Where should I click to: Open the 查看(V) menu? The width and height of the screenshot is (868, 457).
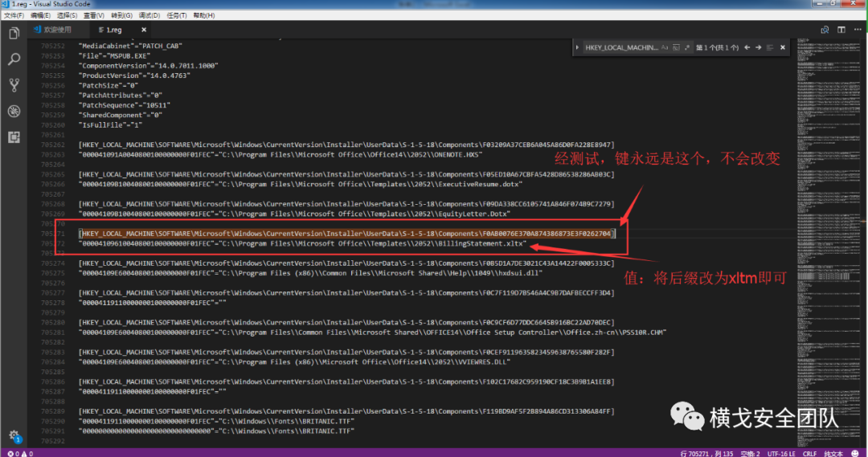point(93,15)
